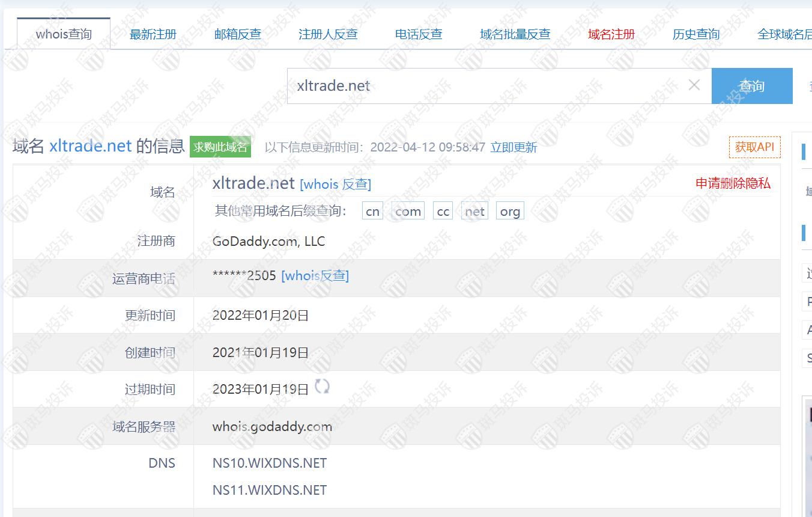Choose the org domain suffix
This screenshot has width=812, height=517.
click(x=510, y=211)
